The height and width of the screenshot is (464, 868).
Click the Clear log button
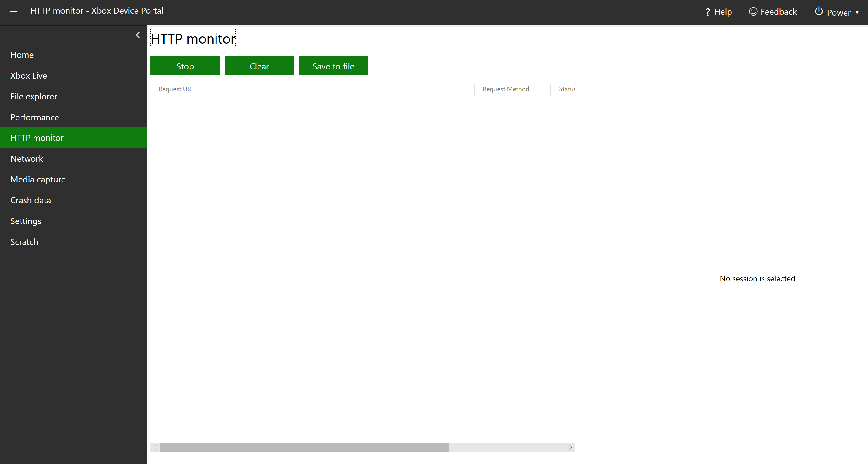click(259, 65)
